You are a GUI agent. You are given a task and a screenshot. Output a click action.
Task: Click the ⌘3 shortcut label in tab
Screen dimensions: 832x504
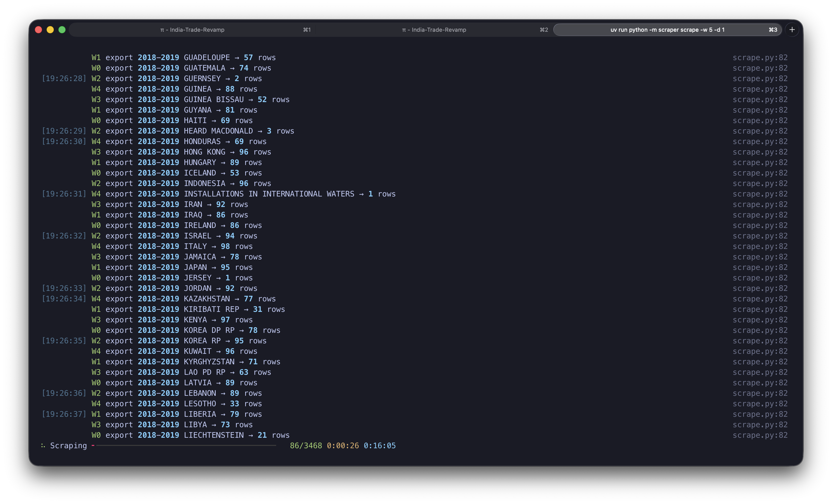[773, 30]
